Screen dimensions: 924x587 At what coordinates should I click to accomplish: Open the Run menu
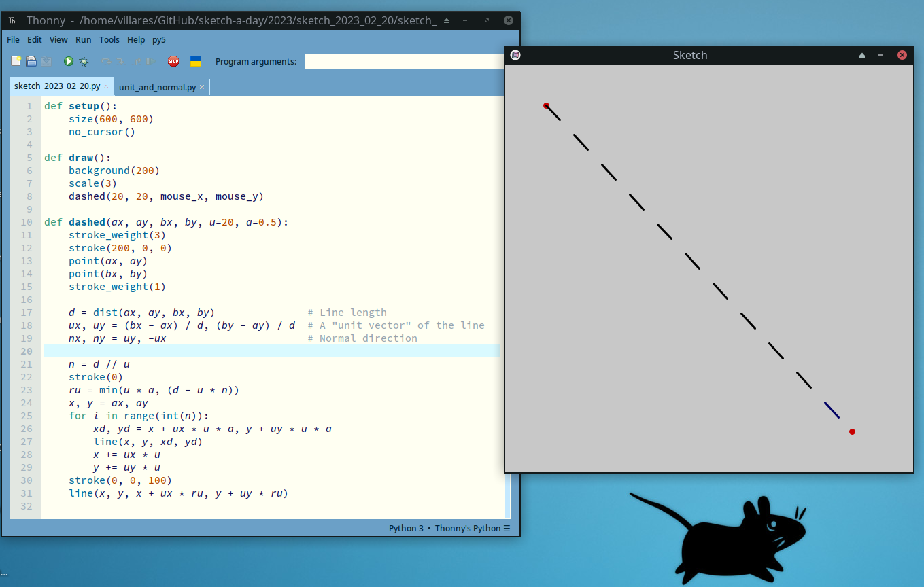click(83, 40)
